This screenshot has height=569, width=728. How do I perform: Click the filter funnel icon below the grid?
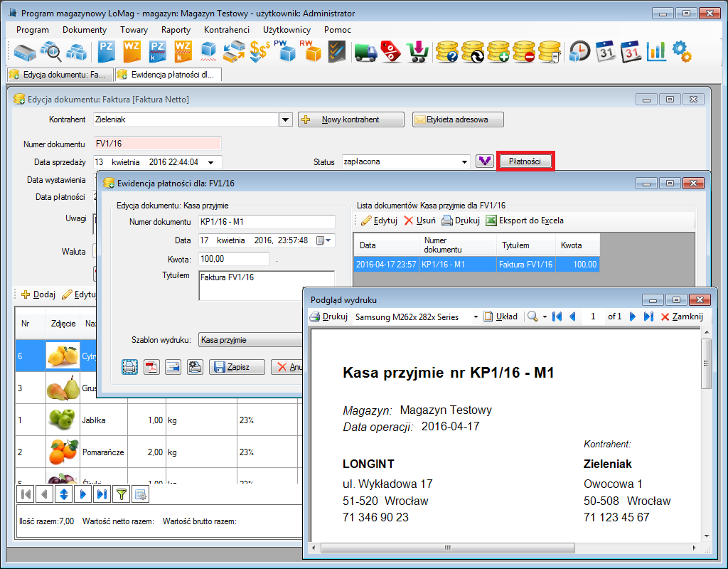click(122, 494)
